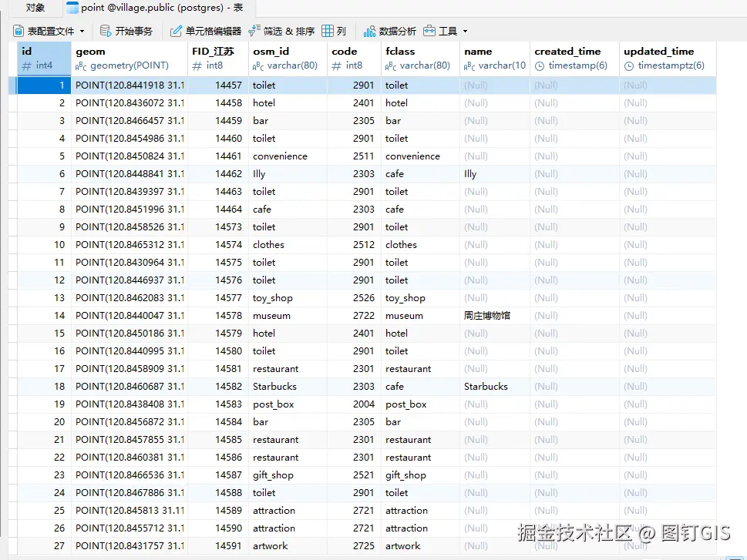Click the geometry(POINT) type icon under geom
This screenshot has width=747, height=560.
tap(81, 66)
